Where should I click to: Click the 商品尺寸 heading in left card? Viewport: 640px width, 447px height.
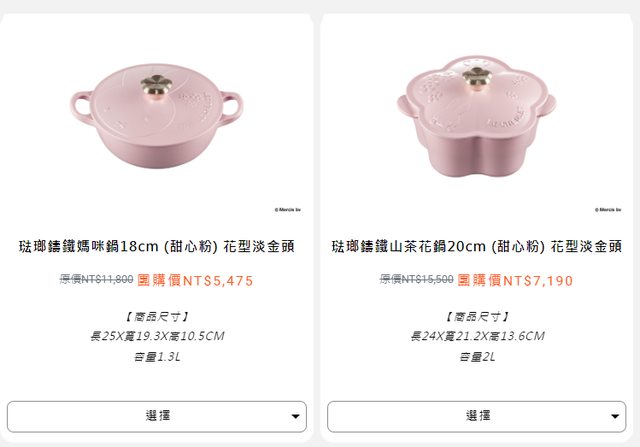pos(157,316)
